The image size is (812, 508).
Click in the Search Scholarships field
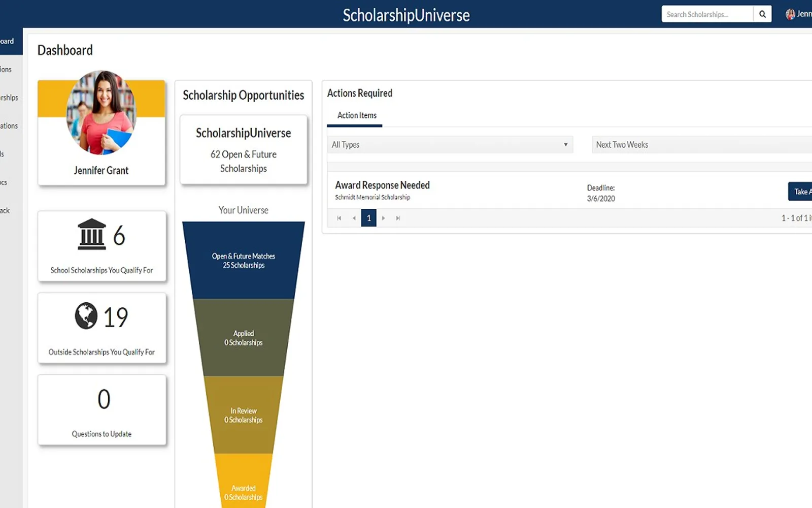(x=707, y=14)
